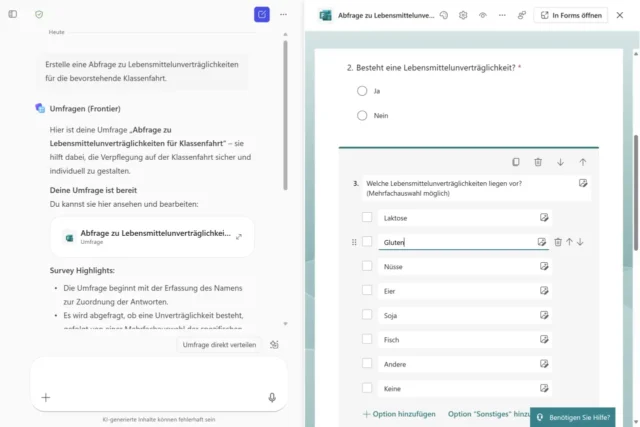Click 'Umfrage direkt verteilen' suggestion
640x427 pixels.
pyautogui.click(x=219, y=344)
